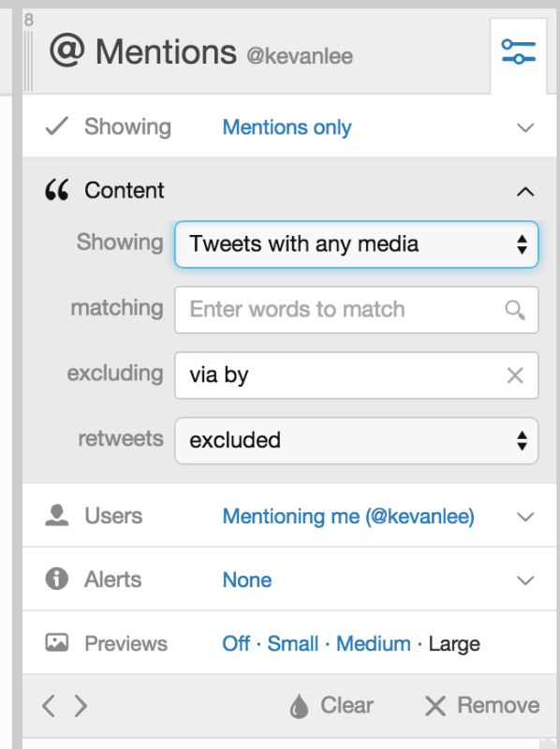Move column right with right arrow
This screenshot has width=560, height=749.
tap(81, 706)
